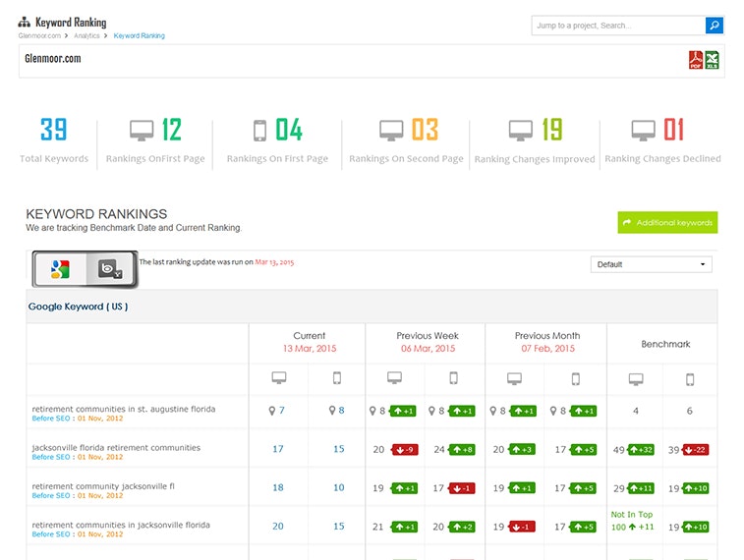The height and width of the screenshot is (560, 744).
Task: Click mobile phone icon beside 04 rankings
Action: point(259,131)
